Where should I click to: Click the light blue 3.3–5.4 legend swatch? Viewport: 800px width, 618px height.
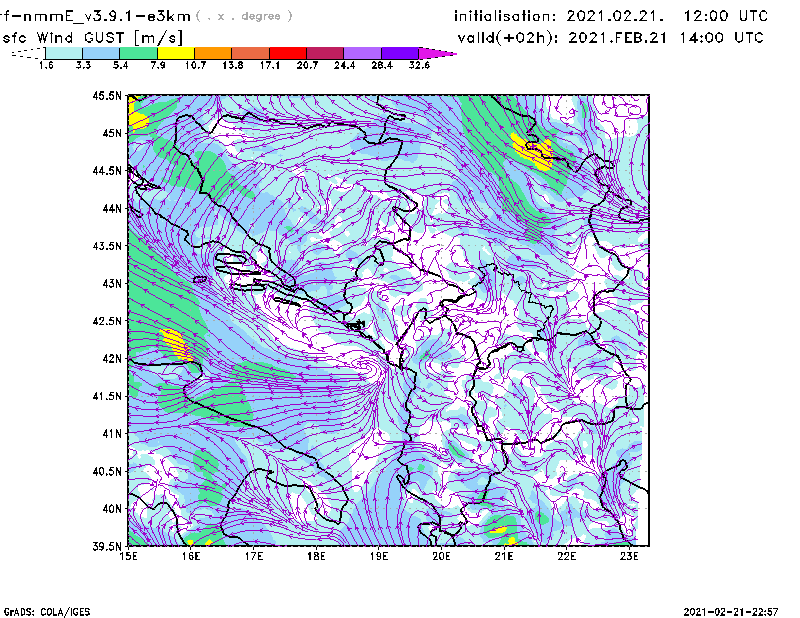tap(101, 53)
